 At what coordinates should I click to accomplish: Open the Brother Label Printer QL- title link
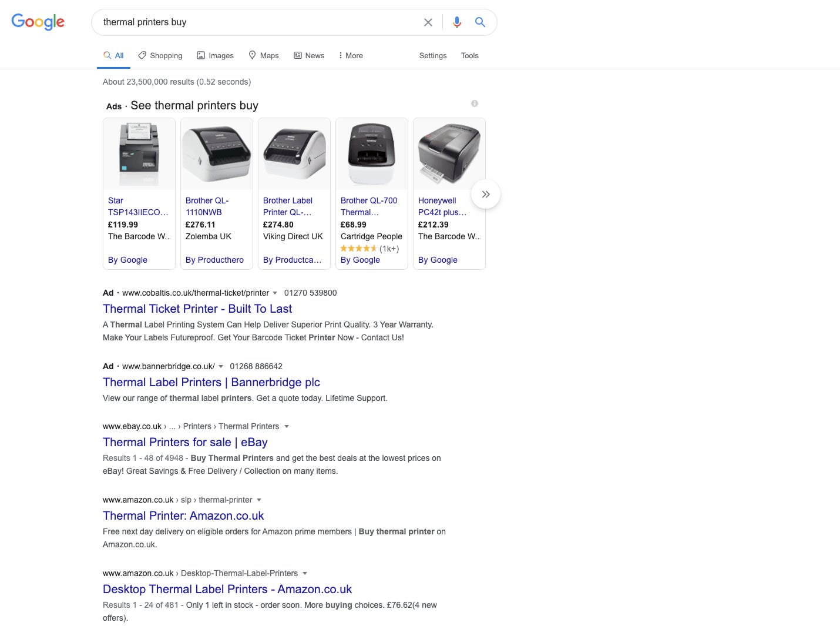(288, 206)
